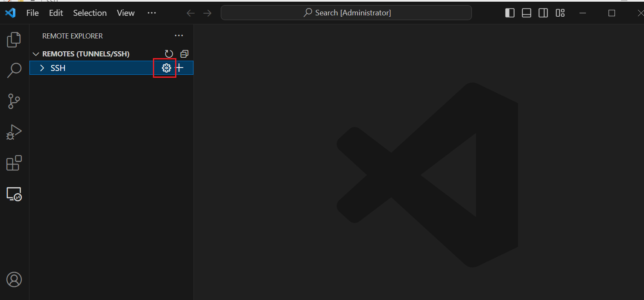Collapse all in Remotes section
Screen dimensions: 644x300
coord(184,54)
